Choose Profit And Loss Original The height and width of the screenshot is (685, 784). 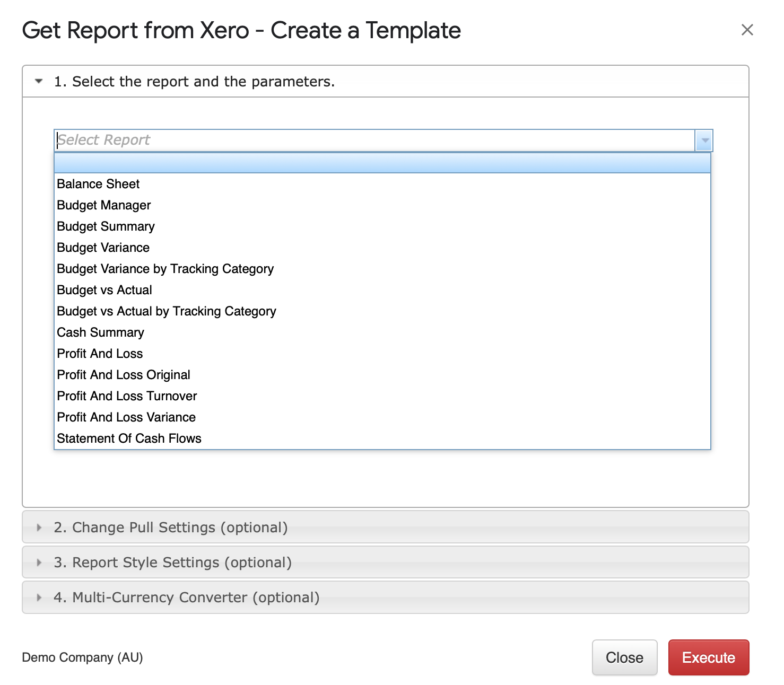[382, 375]
